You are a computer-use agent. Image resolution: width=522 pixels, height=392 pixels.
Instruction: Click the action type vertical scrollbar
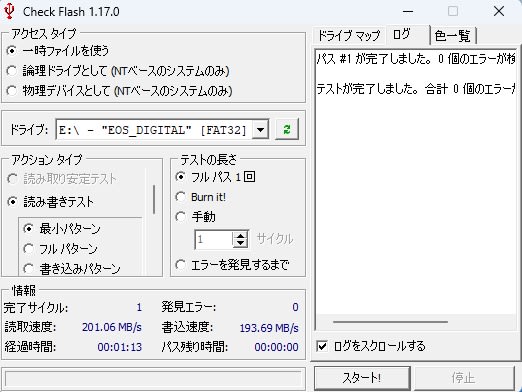(x=154, y=199)
